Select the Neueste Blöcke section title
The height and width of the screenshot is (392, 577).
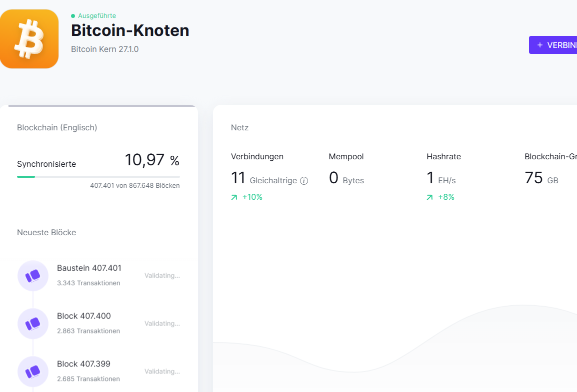coord(46,232)
